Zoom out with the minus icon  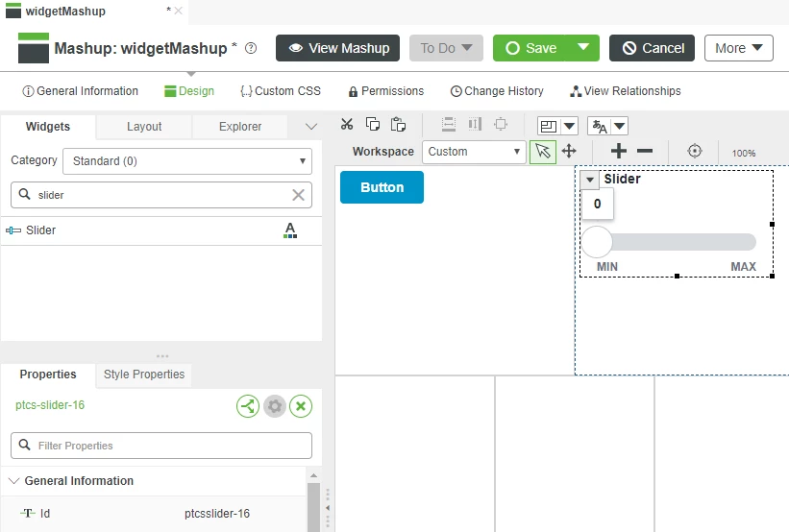tap(645, 151)
